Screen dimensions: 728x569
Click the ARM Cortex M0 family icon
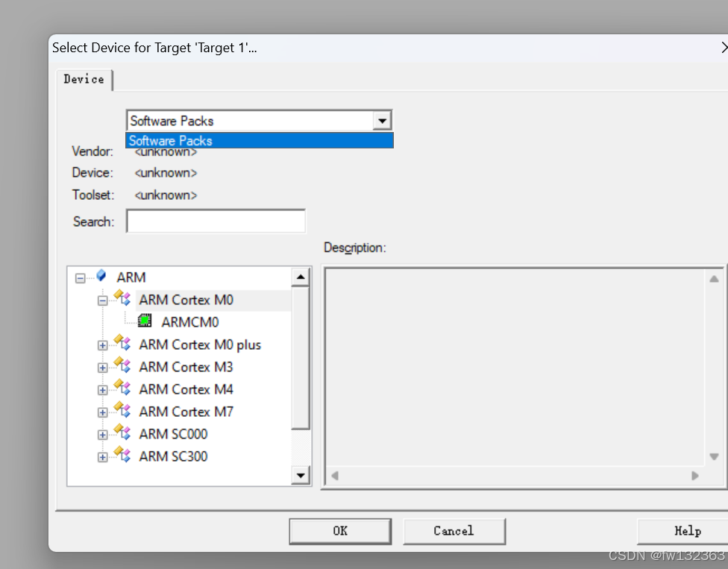click(122, 298)
